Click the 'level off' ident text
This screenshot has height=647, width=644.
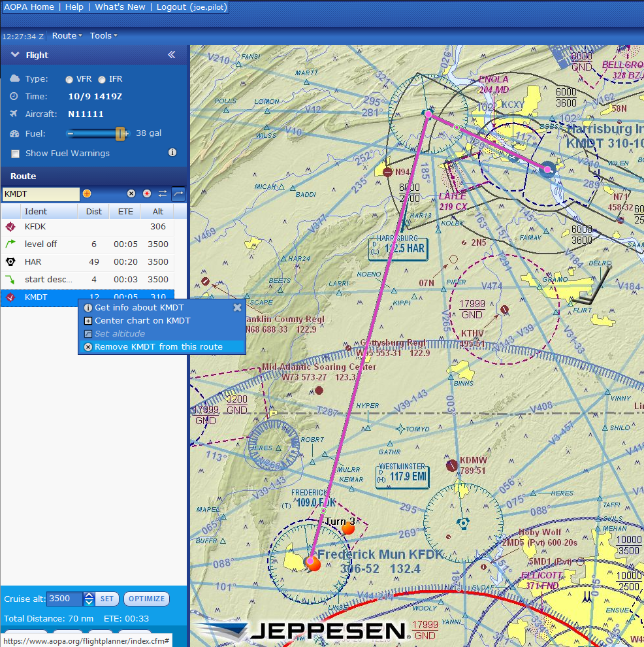click(x=40, y=244)
